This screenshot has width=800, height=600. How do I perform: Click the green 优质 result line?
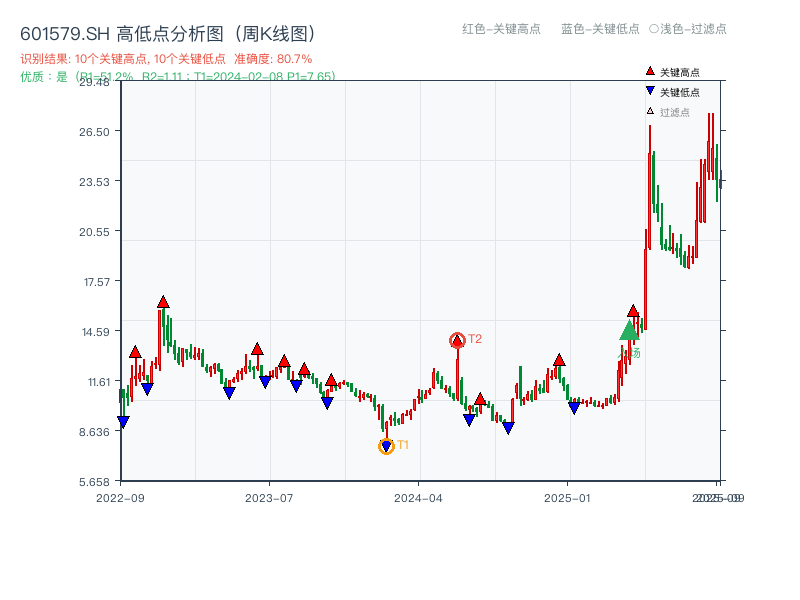click(x=178, y=77)
